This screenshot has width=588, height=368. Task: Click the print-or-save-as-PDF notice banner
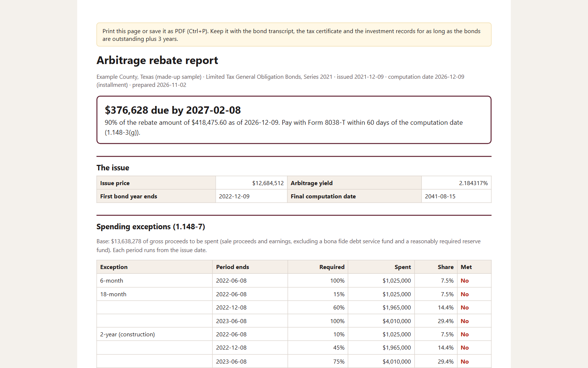(x=294, y=35)
